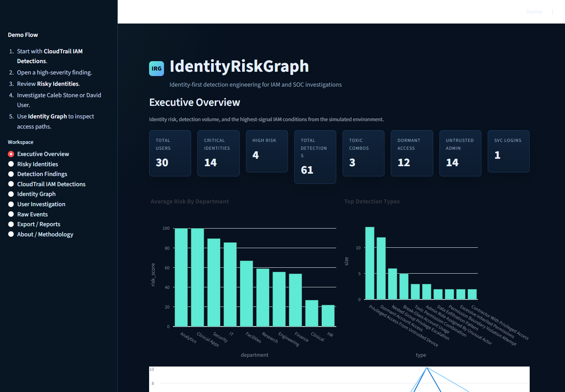Click the Engineering bar in department chart
This screenshot has height=392, width=565.
point(279,299)
